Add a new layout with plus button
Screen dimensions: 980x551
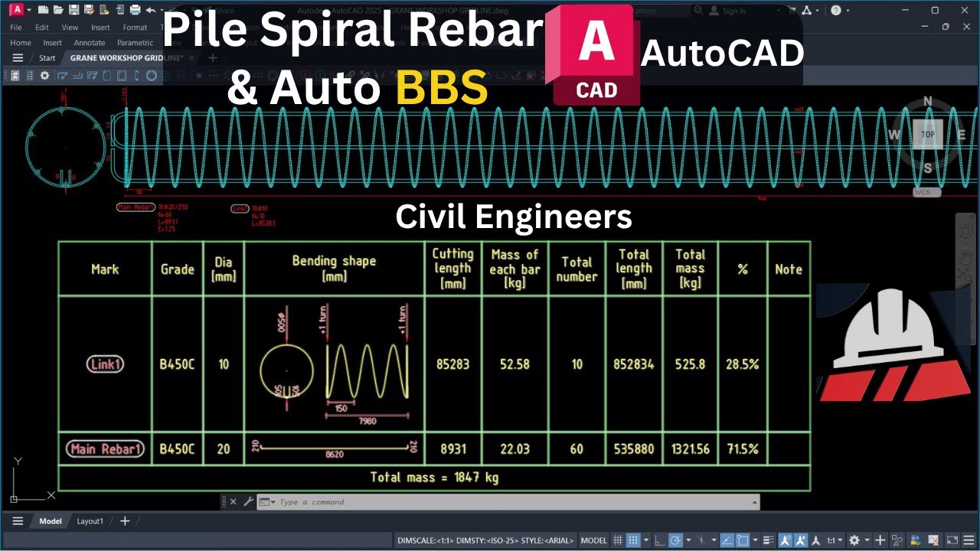click(125, 521)
